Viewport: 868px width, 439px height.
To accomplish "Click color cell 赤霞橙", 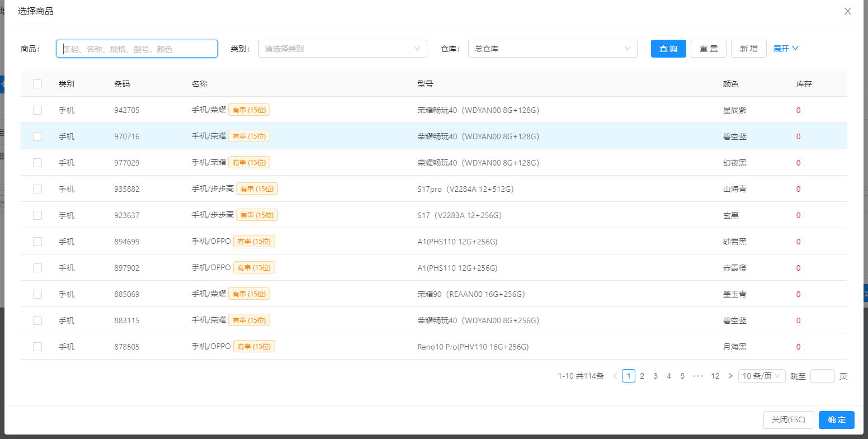I will coord(734,268).
